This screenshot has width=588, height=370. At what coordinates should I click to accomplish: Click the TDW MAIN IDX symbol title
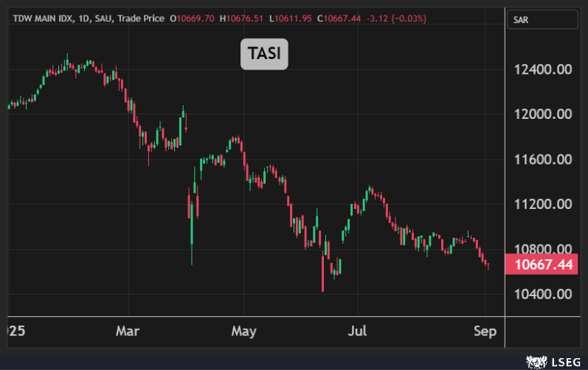point(41,18)
